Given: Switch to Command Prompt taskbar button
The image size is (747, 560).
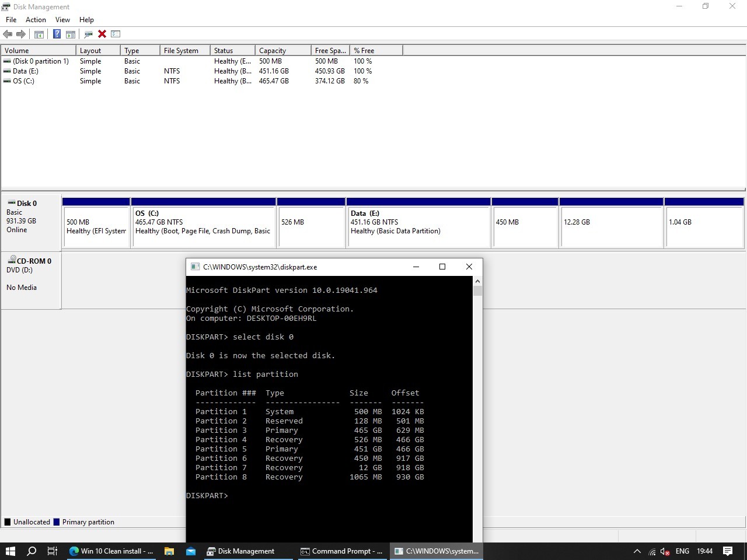Looking at the screenshot, I should 342,551.
